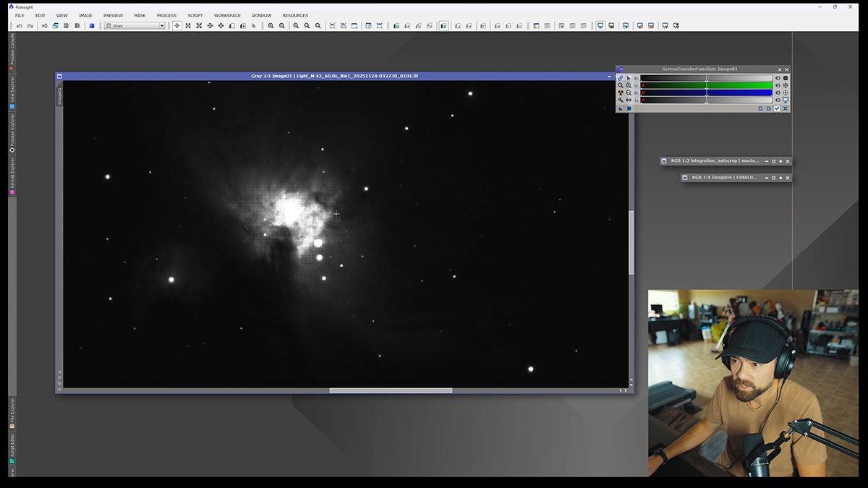Open the PROCESS menu
Viewport: 868px width, 488px height.
coord(166,15)
